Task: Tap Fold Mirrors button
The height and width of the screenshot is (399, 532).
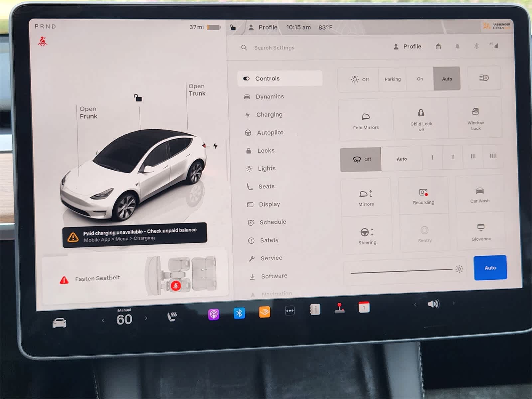Action: (x=366, y=120)
